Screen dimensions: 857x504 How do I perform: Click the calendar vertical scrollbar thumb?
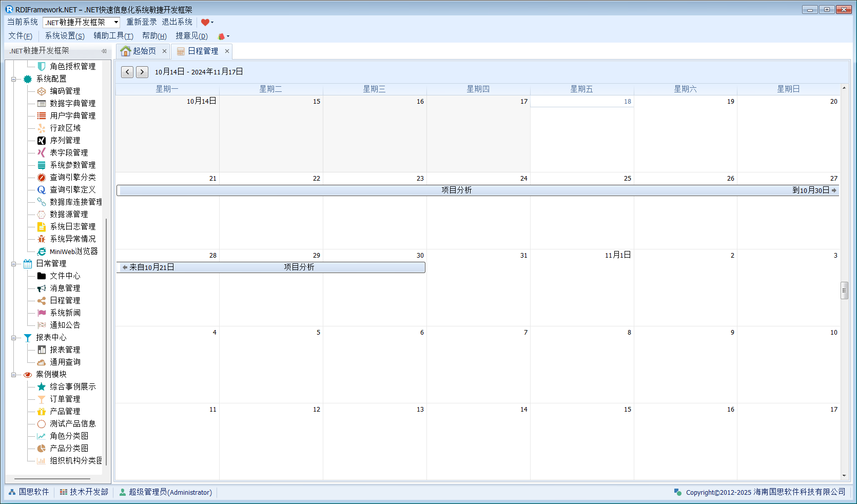(844, 290)
